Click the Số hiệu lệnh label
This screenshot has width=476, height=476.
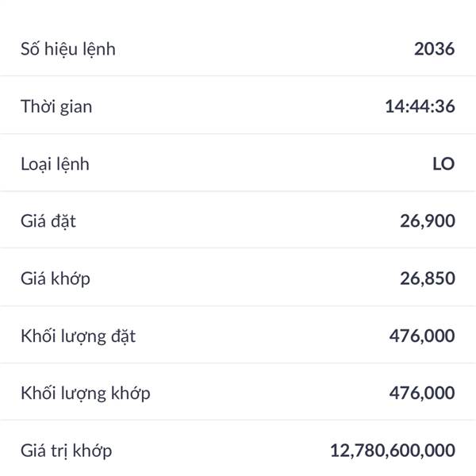click(x=68, y=49)
